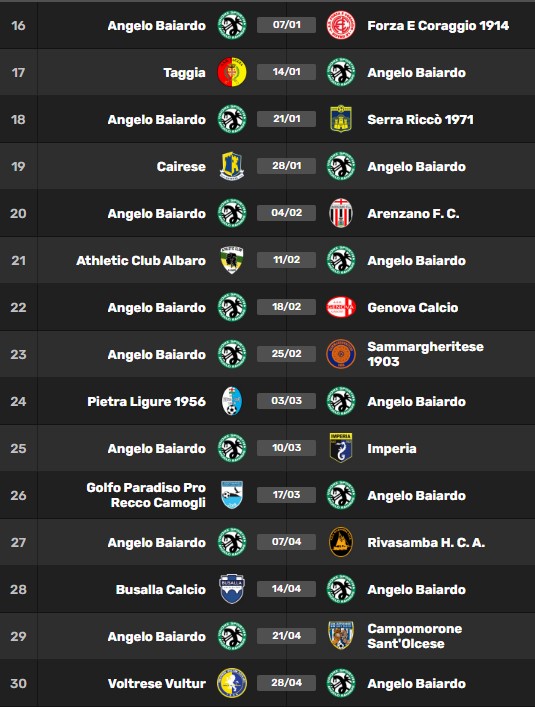Click the Pietra Ligure 1956 badge

(x=232, y=401)
